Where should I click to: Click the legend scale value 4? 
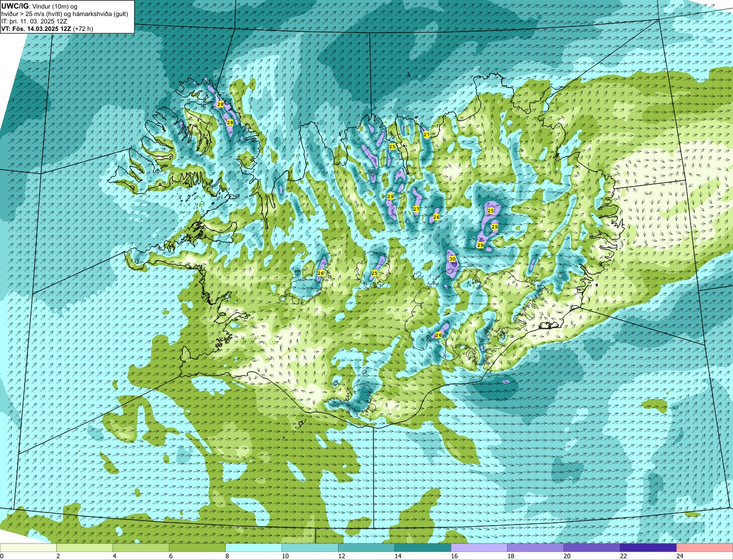tap(113, 556)
